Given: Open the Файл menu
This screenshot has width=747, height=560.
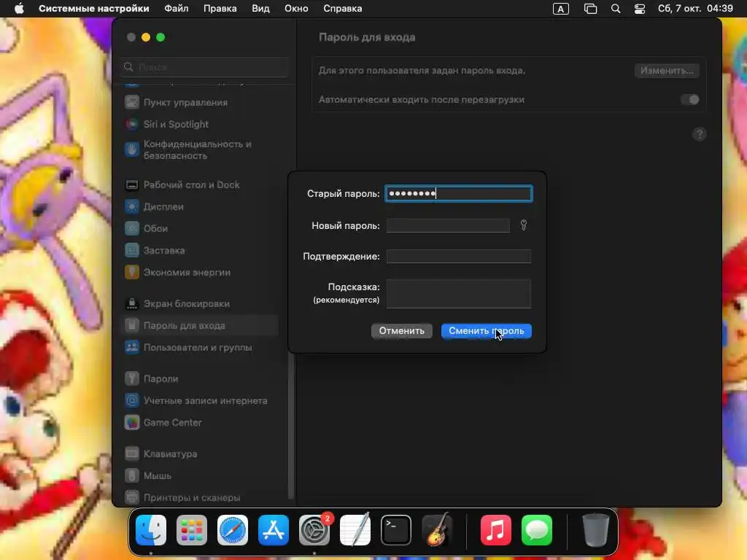Looking at the screenshot, I should tap(177, 9).
